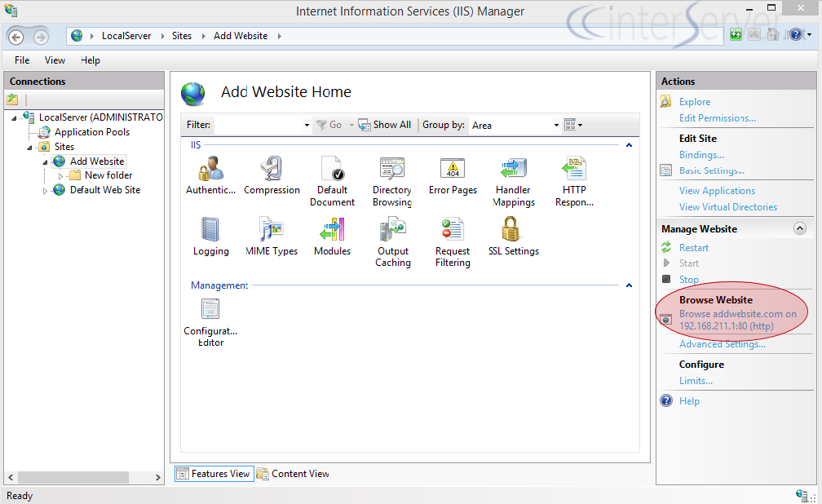The height and width of the screenshot is (504, 822).
Task: Click View Applications link
Action: tap(717, 191)
